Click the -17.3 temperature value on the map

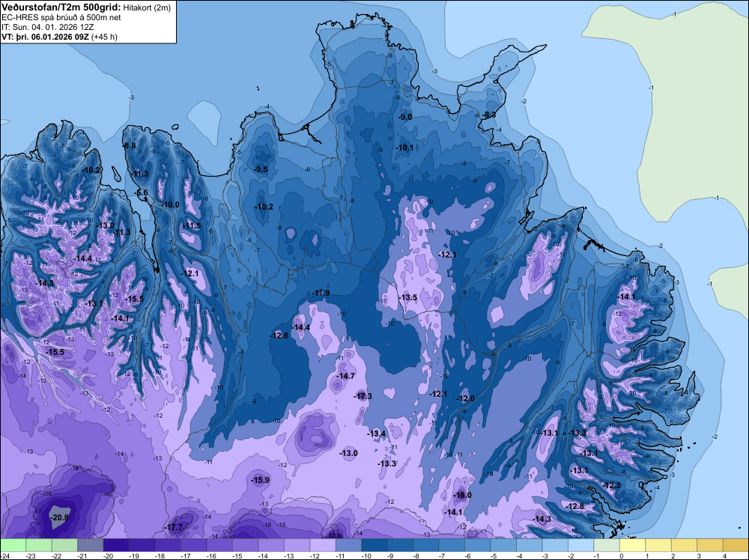(x=363, y=396)
